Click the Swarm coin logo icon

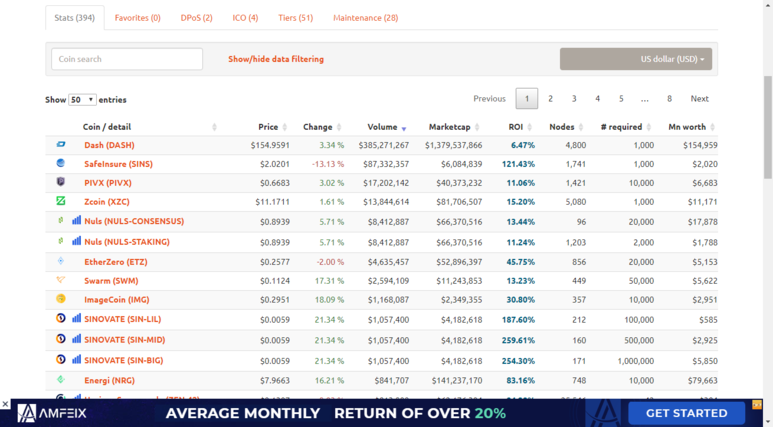point(61,280)
